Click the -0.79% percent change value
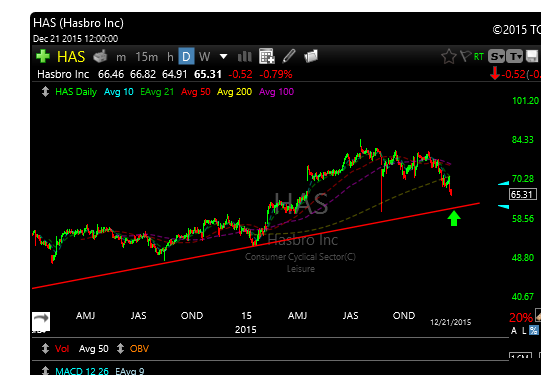 [x=276, y=74]
